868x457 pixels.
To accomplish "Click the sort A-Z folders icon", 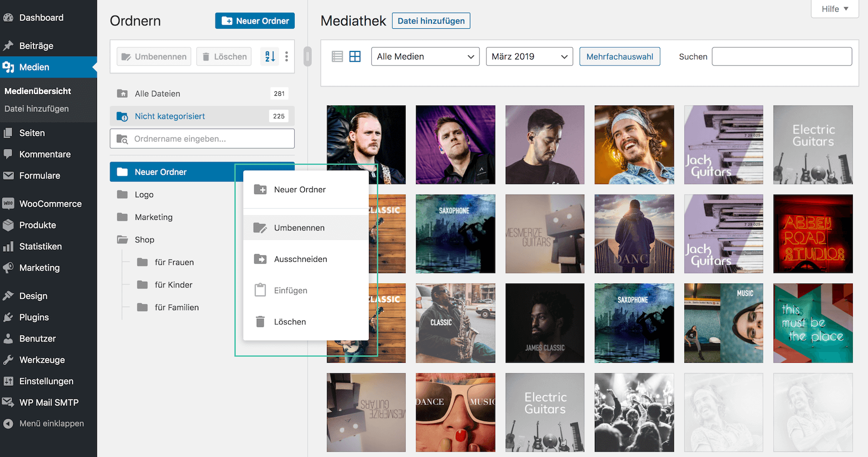I will (270, 56).
